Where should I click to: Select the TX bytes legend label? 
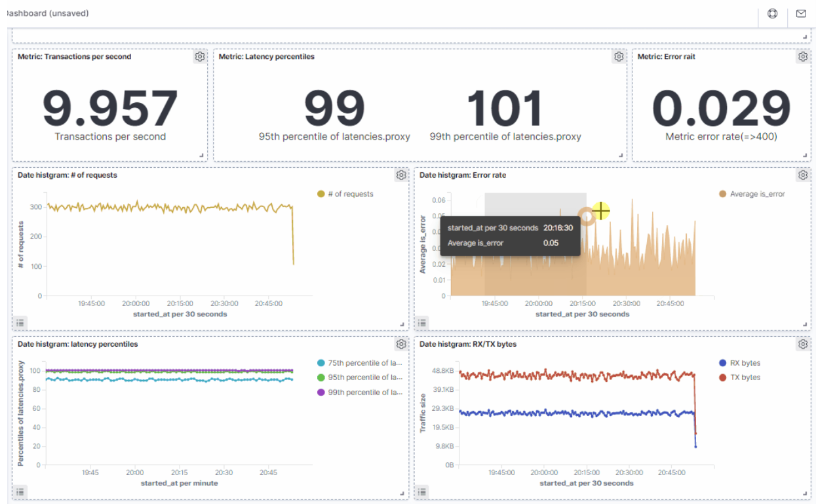745,378
